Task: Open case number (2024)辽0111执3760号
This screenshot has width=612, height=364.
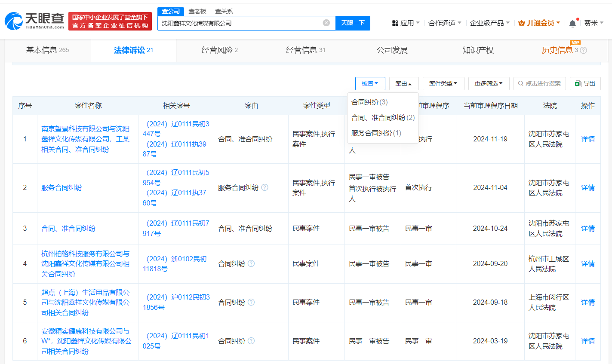Action: pyautogui.click(x=175, y=198)
